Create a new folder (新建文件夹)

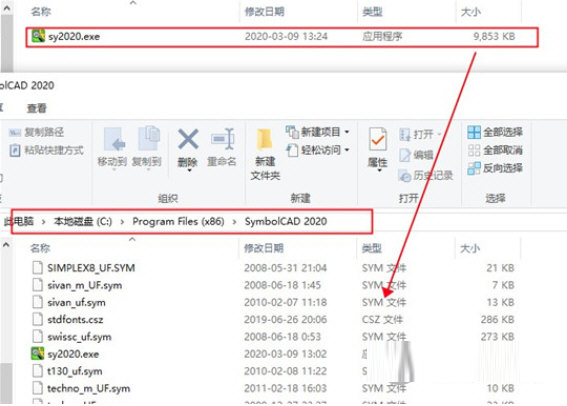tap(265, 154)
